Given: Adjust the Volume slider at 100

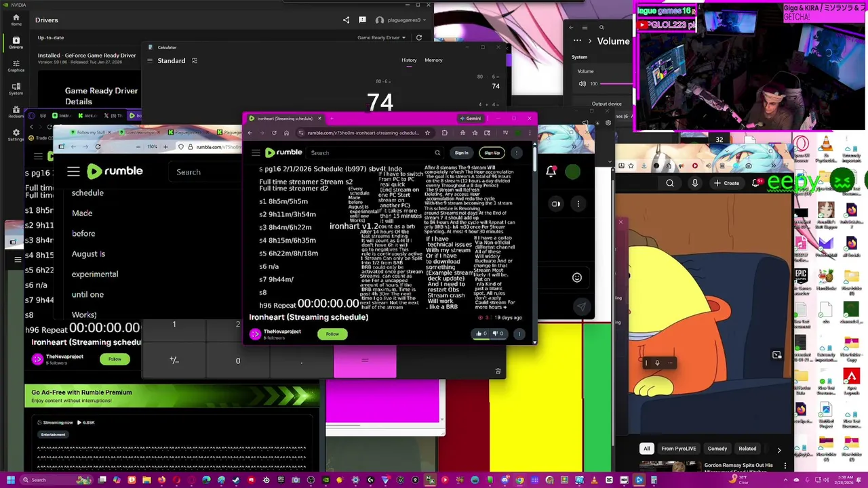Looking at the screenshot, I should coord(617,84).
